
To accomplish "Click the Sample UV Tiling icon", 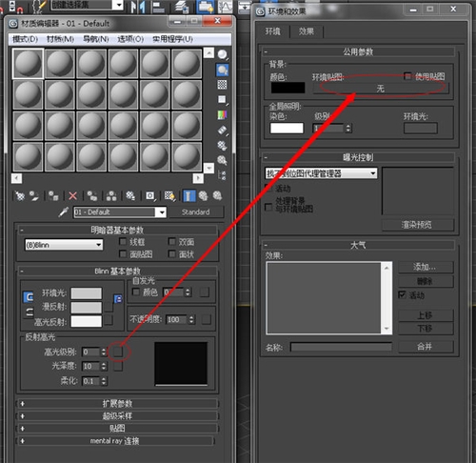I will pos(223,100).
